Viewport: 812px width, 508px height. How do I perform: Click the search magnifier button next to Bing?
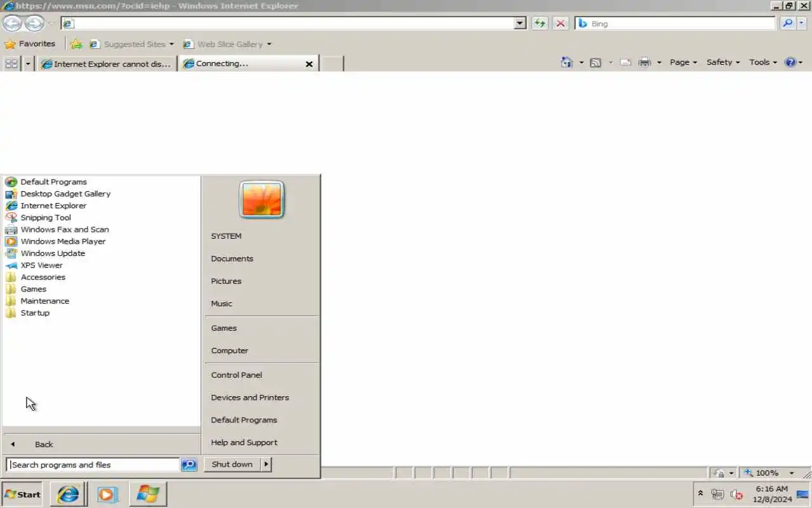[x=787, y=23]
